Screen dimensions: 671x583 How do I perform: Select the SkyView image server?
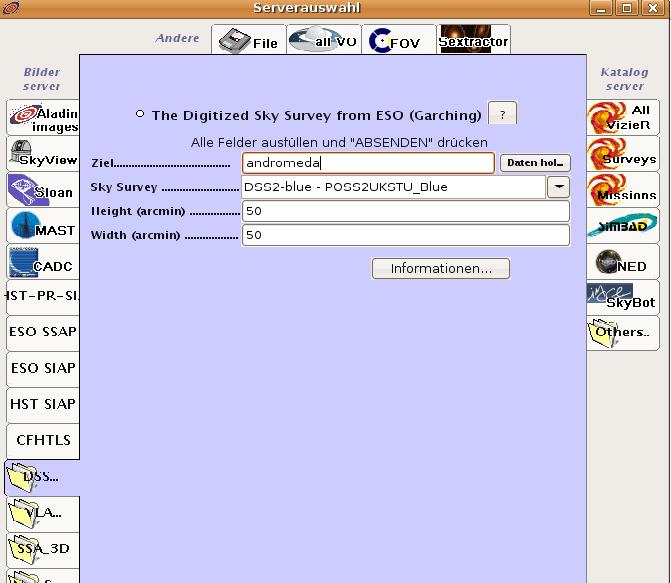42,155
